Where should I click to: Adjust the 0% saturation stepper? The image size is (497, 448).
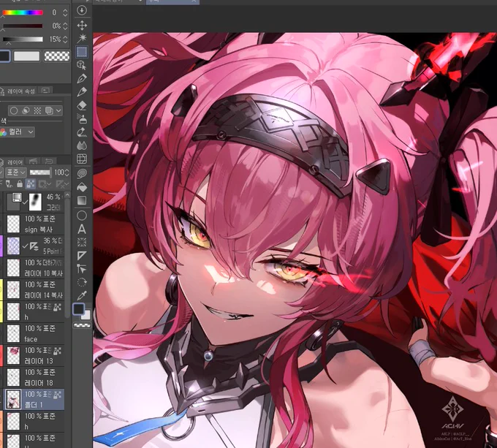tap(65, 26)
